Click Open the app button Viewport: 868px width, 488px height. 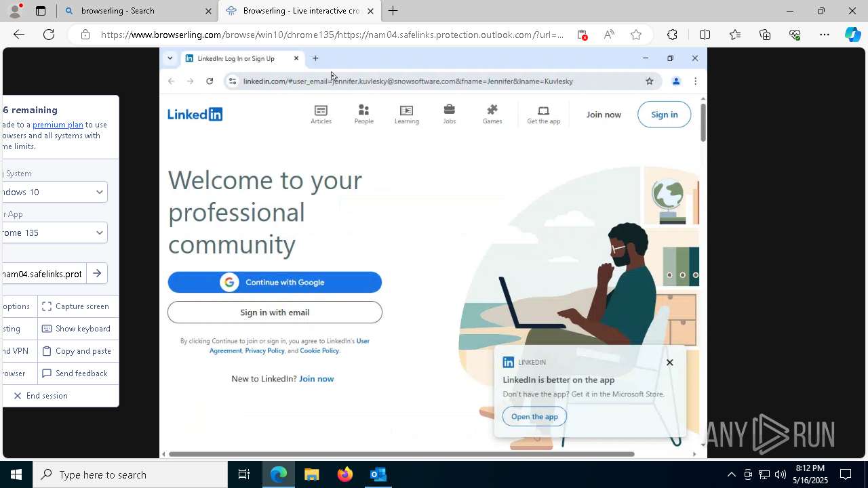(x=534, y=417)
